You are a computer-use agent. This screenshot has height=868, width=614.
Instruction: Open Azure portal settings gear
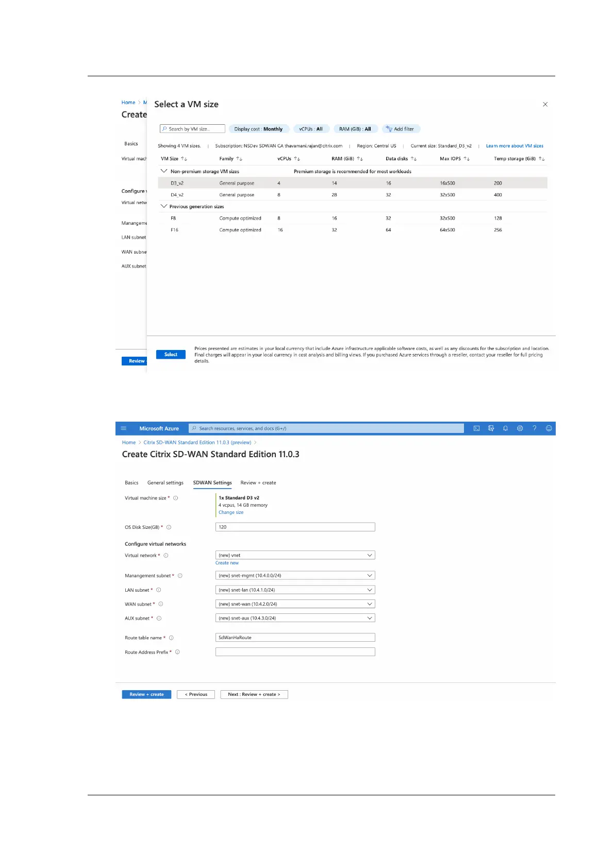coord(520,428)
